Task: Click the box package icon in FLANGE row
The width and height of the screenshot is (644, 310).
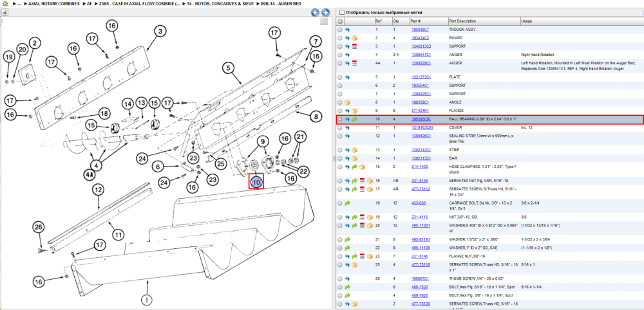Action: pyautogui.click(x=354, y=111)
